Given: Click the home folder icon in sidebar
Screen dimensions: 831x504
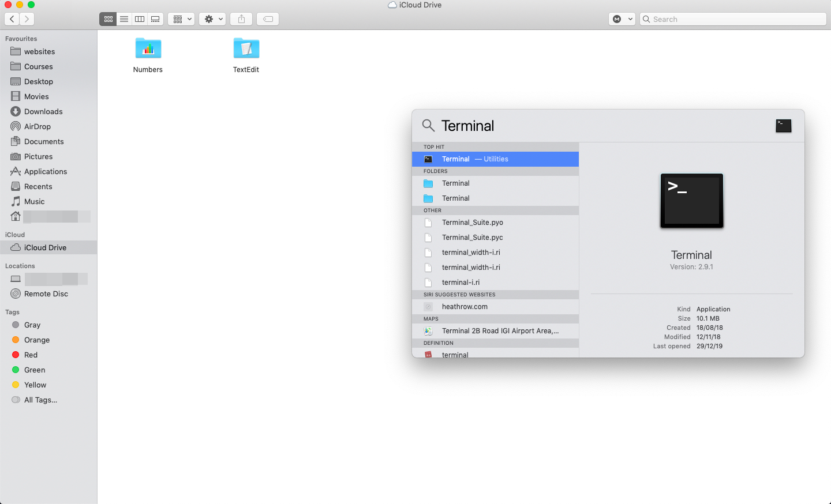Looking at the screenshot, I should 16,216.
